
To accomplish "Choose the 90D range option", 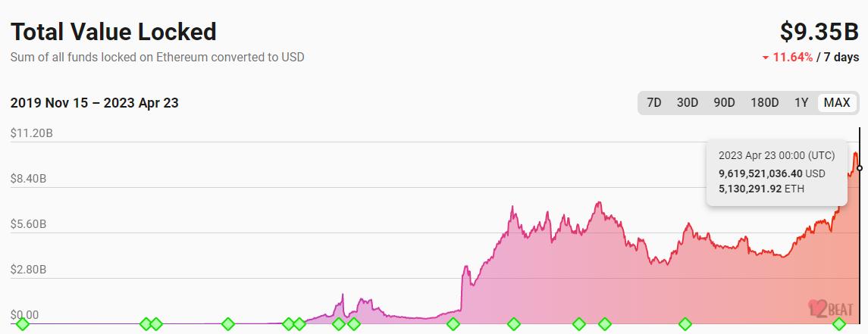I will click(724, 103).
